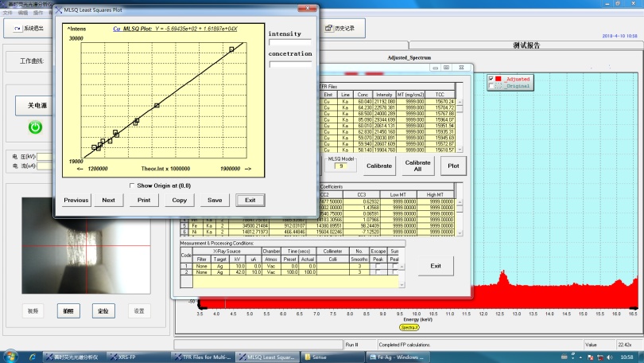Select Intensity cell 29344.699
Viewport: 644px width, 363px height.
(384, 119)
